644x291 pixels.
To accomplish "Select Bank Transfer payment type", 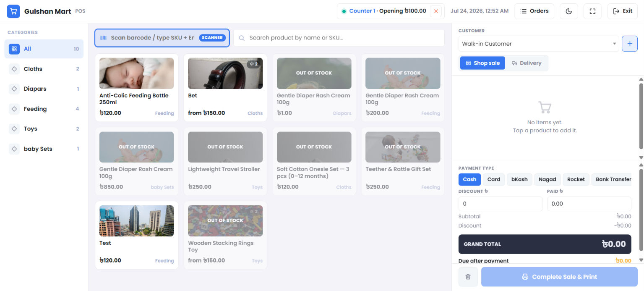I will 611,179.
